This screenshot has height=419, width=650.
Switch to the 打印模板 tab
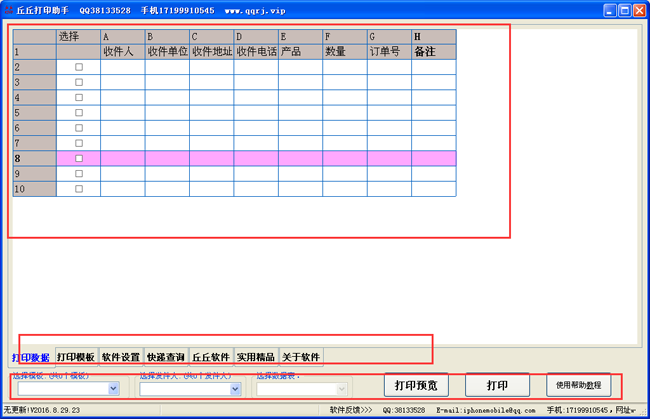pos(76,357)
